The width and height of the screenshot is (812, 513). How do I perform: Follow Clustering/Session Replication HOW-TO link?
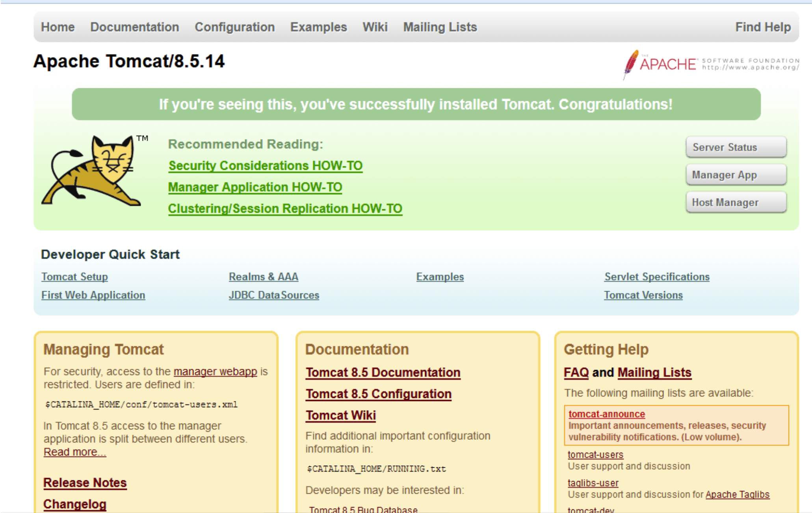coord(285,209)
